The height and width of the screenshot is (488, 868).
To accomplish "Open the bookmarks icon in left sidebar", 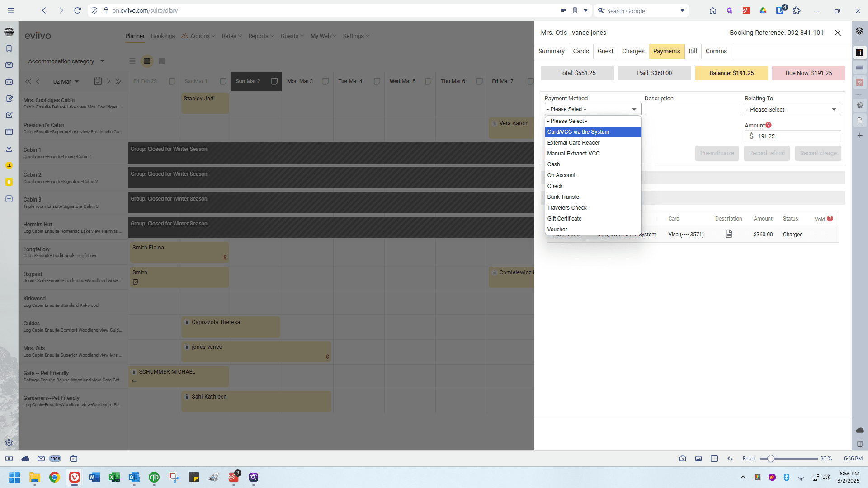I will point(9,48).
